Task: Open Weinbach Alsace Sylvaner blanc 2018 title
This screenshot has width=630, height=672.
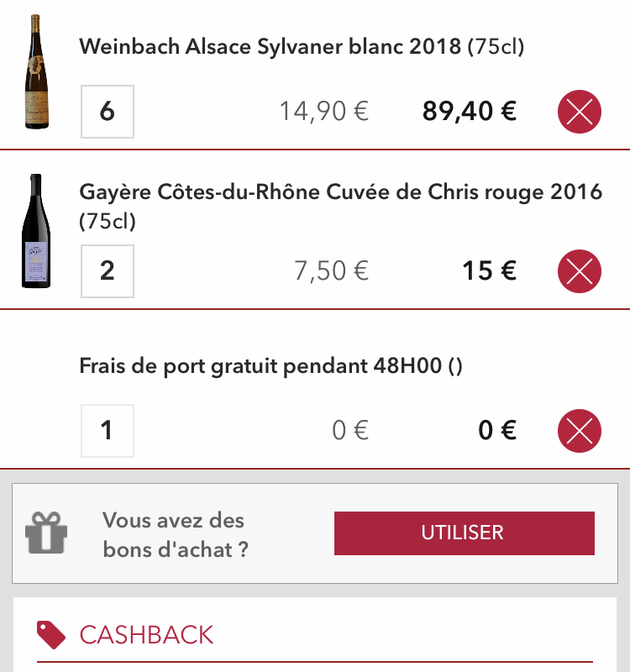Action: pyautogui.click(x=302, y=46)
